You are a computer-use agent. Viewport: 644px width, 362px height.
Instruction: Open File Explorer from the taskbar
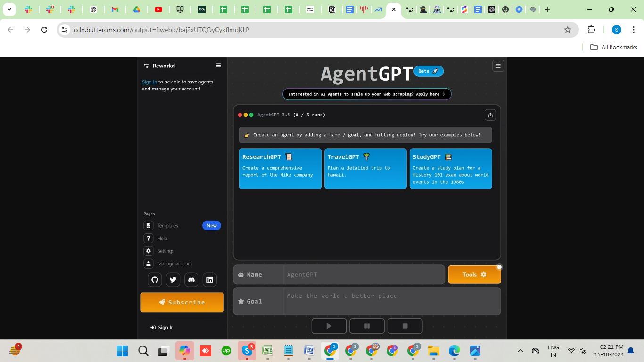coord(434,351)
